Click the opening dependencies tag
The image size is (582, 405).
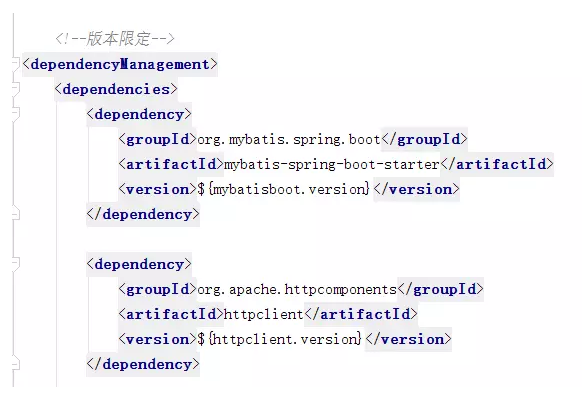click(x=116, y=89)
